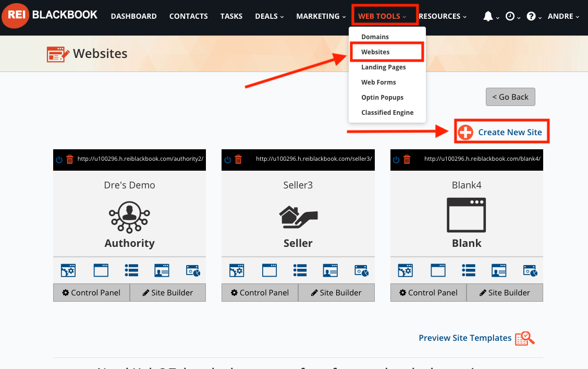Open blank window icon on Blank4 card
The image size is (588, 369).
(x=438, y=270)
